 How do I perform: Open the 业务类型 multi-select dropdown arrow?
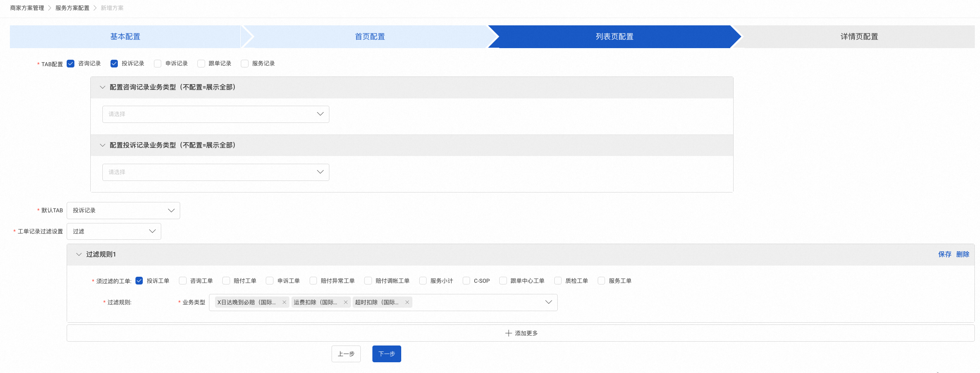click(x=548, y=303)
